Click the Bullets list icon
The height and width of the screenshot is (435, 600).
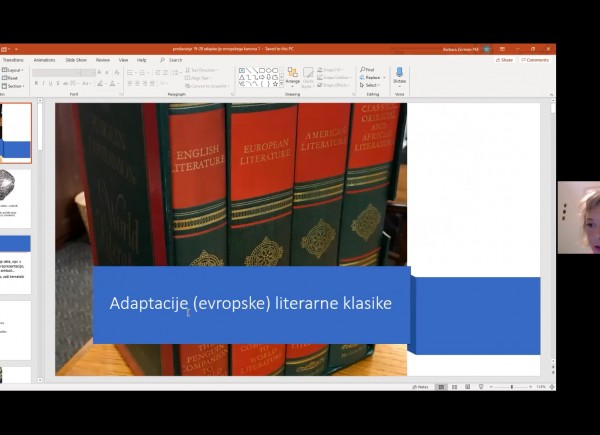coord(131,72)
